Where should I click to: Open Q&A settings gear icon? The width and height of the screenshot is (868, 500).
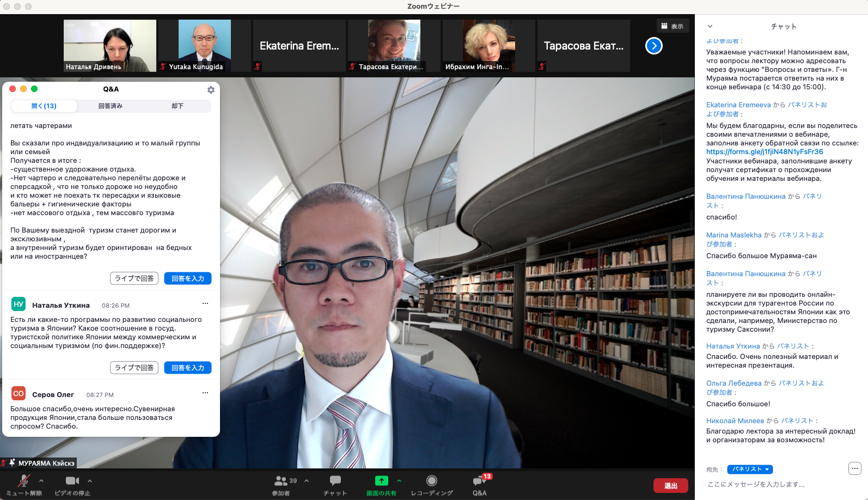point(211,90)
